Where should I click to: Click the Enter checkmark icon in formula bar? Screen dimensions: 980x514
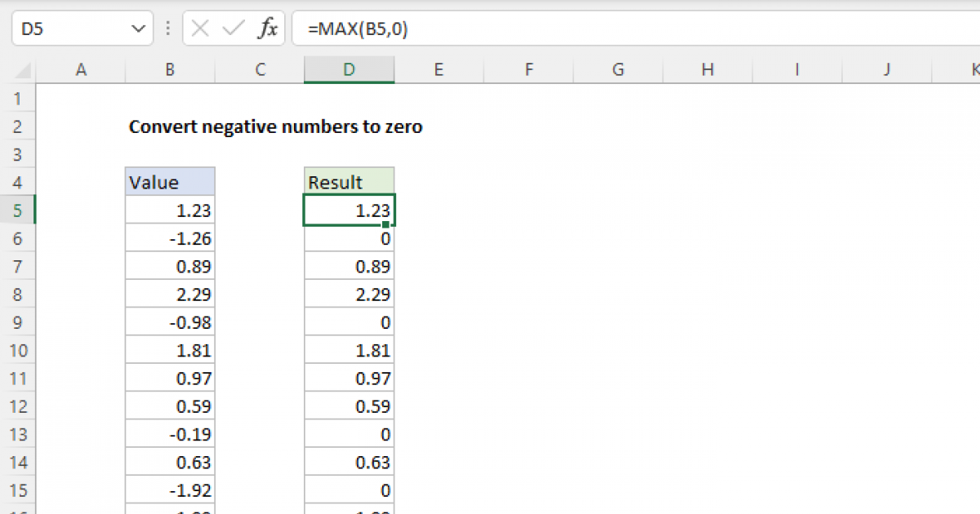coord(234,29)
